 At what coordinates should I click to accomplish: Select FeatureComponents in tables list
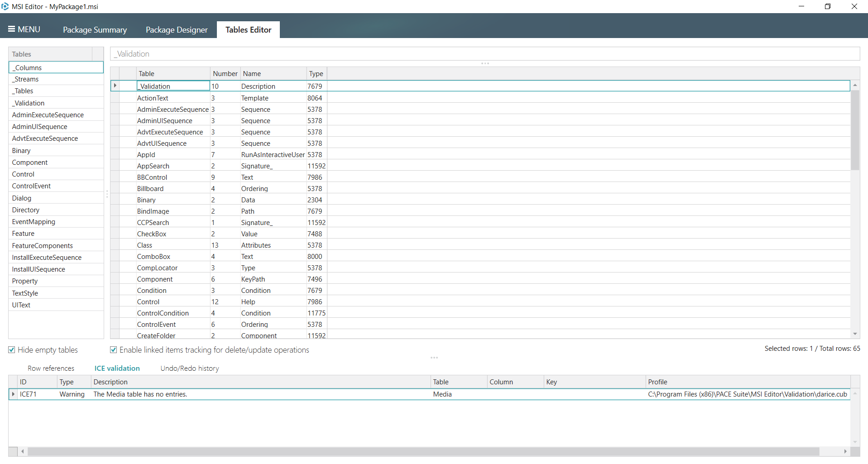[x=56, y=246]
